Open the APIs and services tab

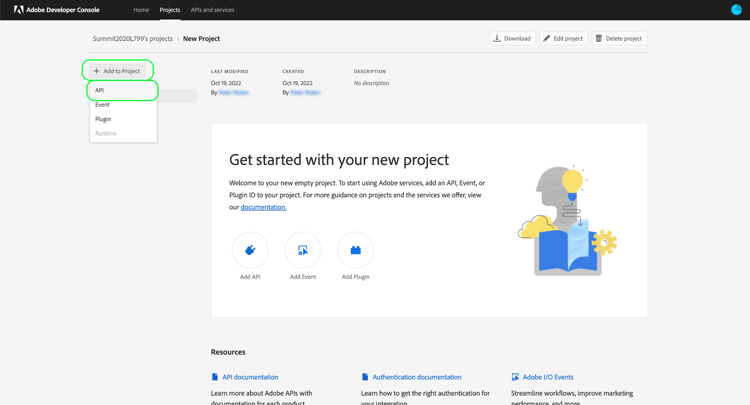pyautogui.click(x=212, y=10)
